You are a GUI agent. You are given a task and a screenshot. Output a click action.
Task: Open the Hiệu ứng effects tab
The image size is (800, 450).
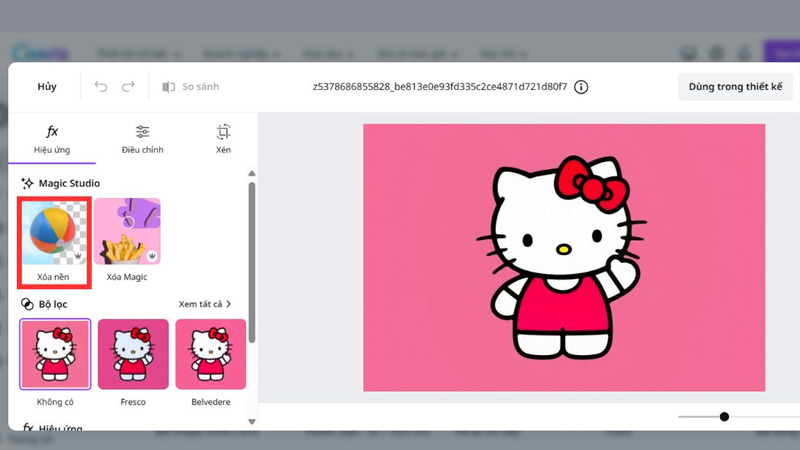click(52, 140)
